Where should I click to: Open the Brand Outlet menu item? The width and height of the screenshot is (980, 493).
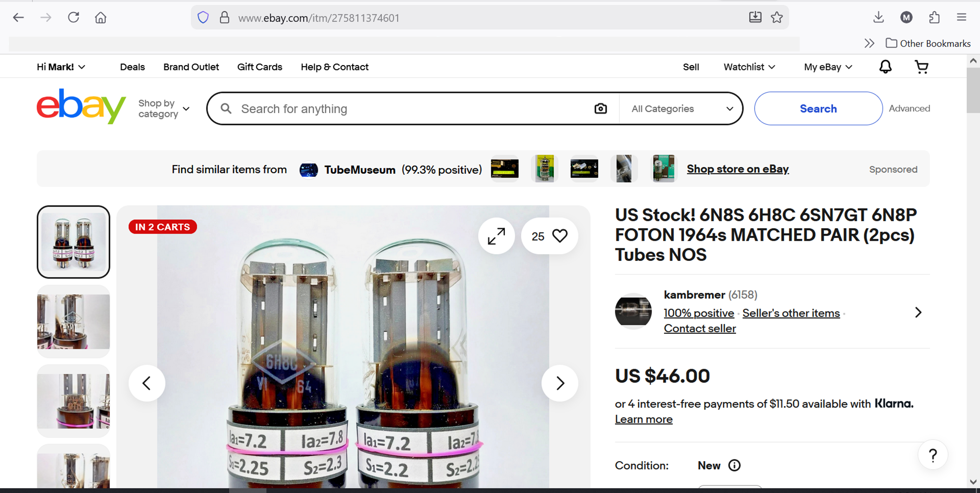click(191, 67)
